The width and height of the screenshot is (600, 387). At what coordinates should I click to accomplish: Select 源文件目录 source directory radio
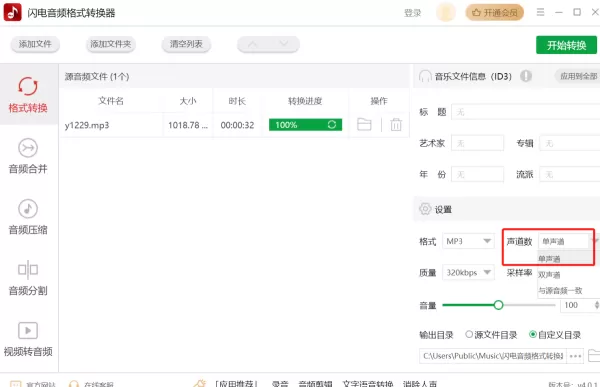(469, 335)
